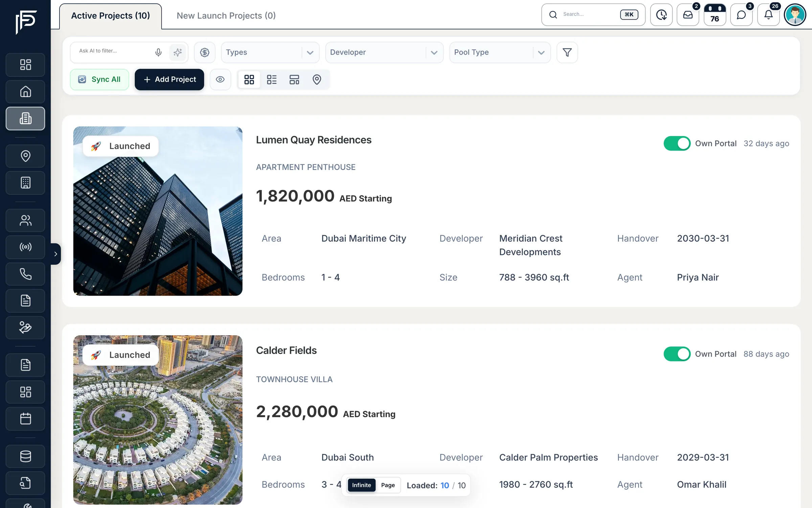Switch to map view with pin icon
Viewport: 812px width, 508px height.
click(x=317, y=79)
